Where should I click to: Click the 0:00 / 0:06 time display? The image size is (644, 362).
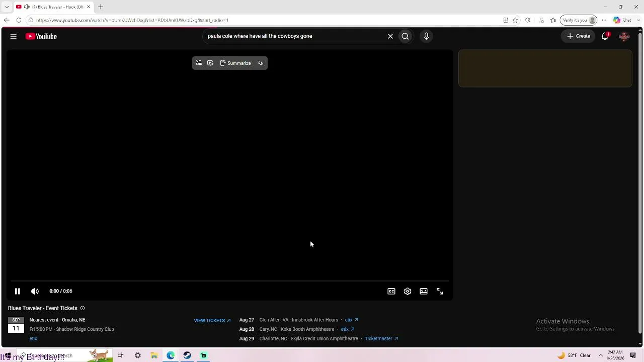61,291
